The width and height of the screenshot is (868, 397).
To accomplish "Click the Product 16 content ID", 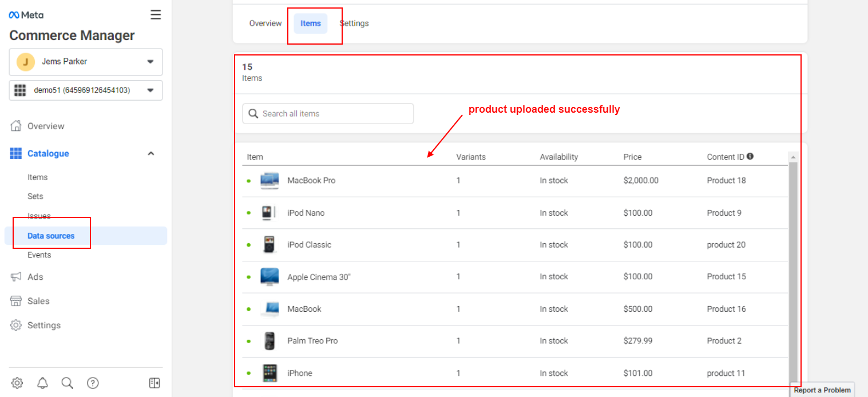I will click(727, 309).
